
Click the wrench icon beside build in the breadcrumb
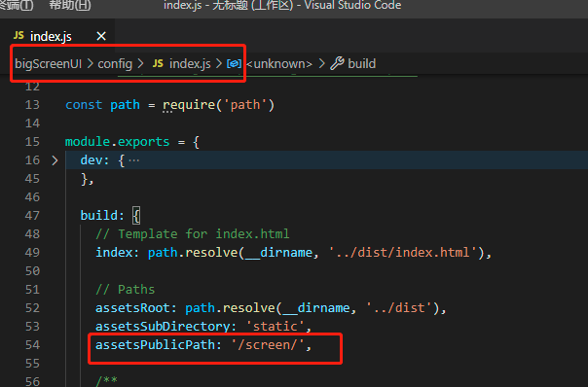(x=337, y=63)
